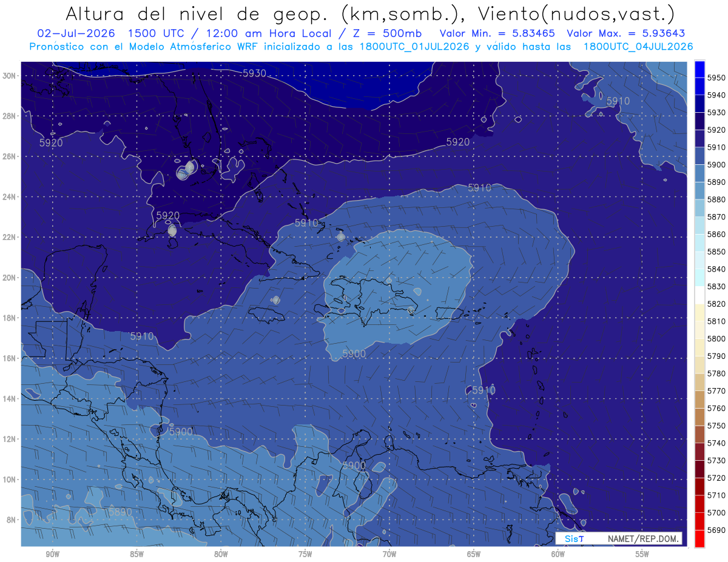The image size is (728, 562).
Task: Click "Modelo Atmósferico WRF" in the subtitle
Action: pos(194,46)
